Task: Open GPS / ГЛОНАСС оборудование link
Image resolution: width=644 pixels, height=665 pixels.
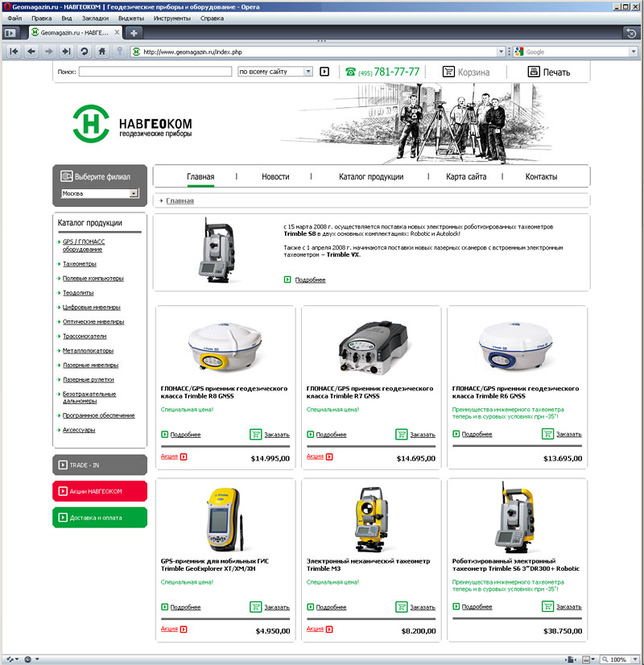Action: [84, 245]
